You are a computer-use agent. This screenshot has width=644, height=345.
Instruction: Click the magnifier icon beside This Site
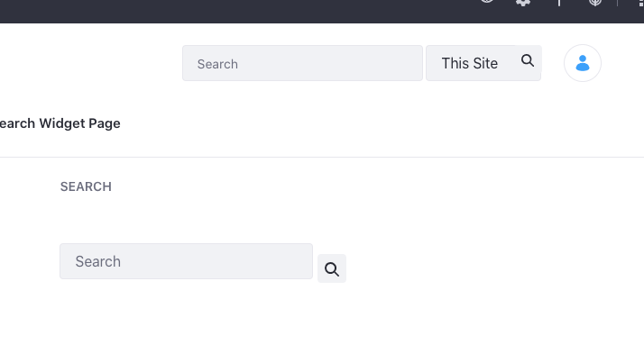click(x=528, y=60)
